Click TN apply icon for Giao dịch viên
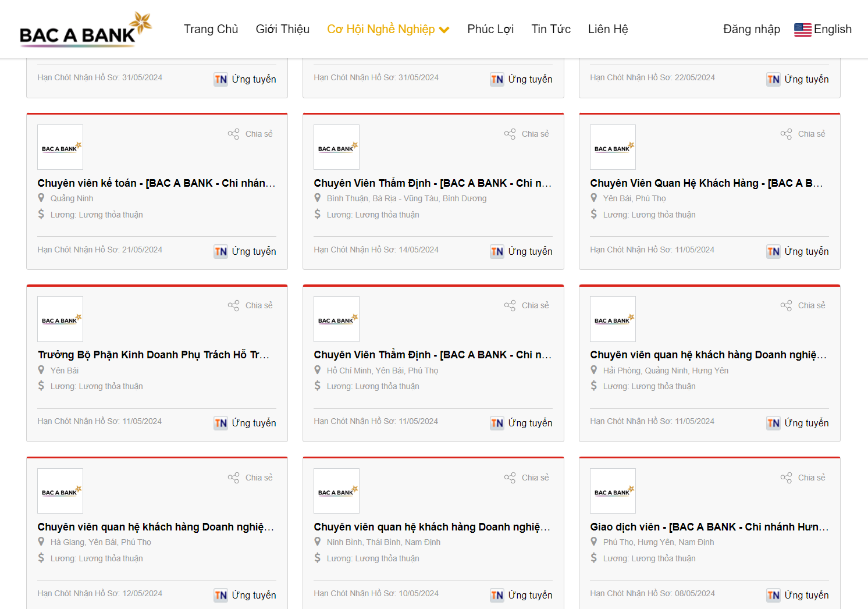 click(773, 595)
